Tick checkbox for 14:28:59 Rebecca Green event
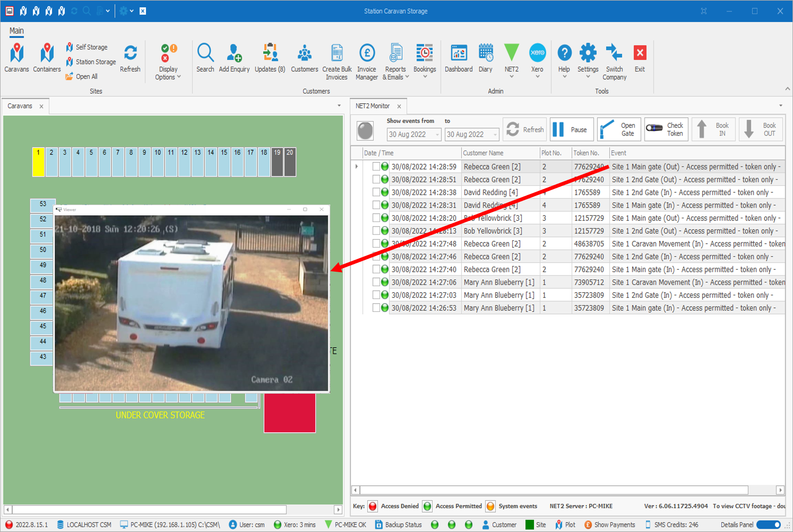 click(376, 166)
